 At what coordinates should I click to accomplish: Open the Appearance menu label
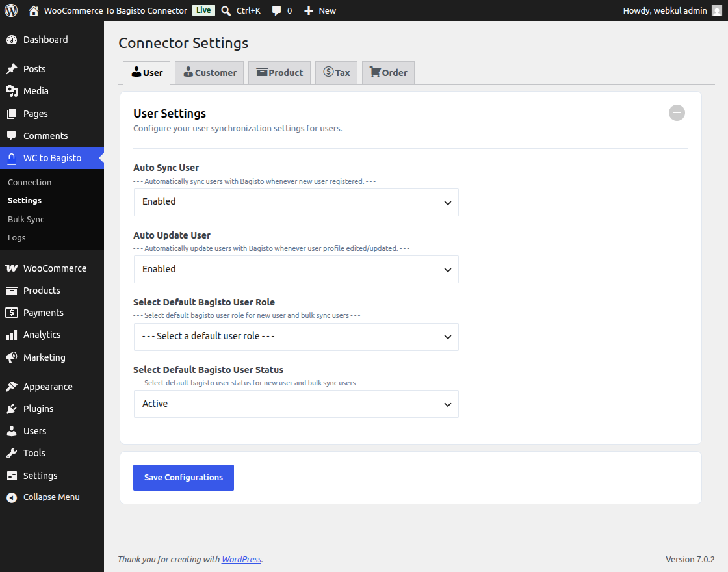pyautogui.click(x=48, y=387)
